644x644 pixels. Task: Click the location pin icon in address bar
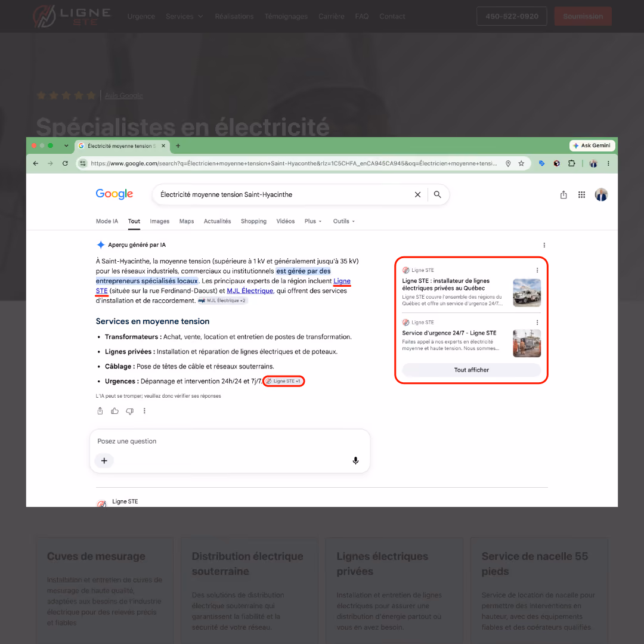tap(508, 163)
